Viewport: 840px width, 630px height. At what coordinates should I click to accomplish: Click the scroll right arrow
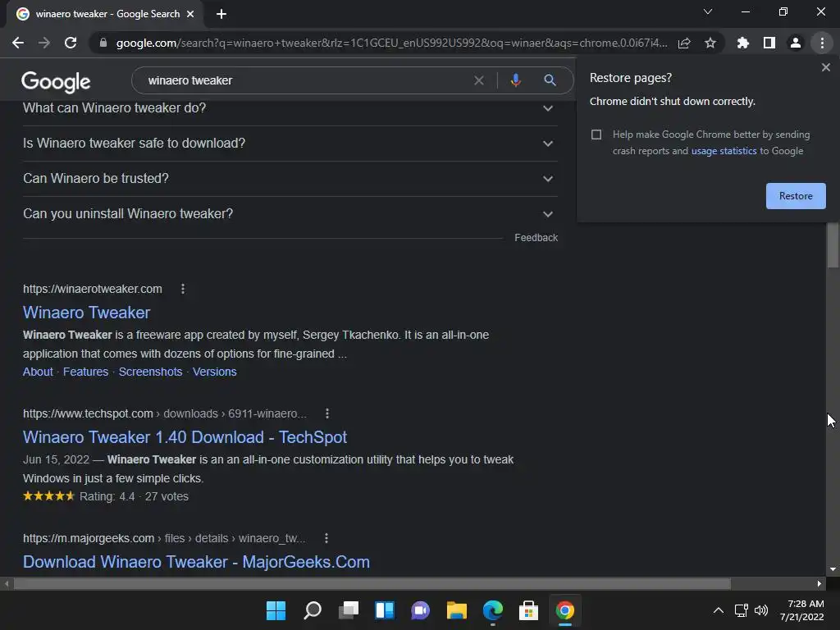pyautogui.click(x=819, y=583)
